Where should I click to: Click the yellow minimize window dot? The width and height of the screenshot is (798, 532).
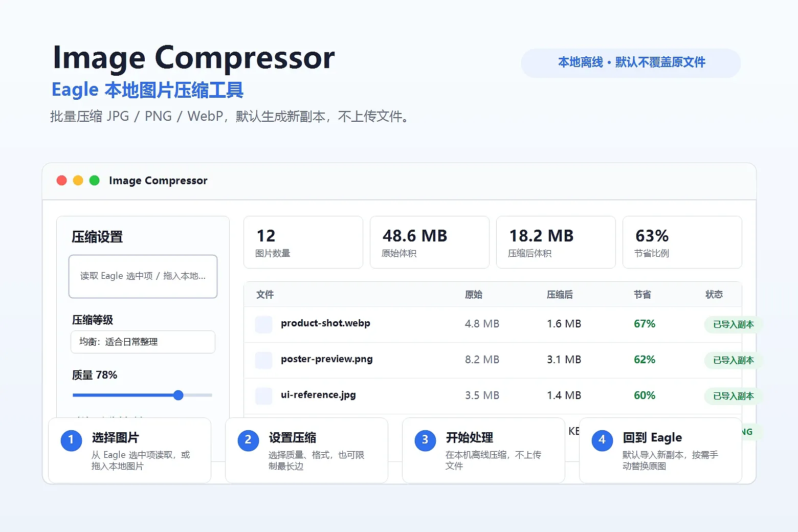click(x=78, y=181)
